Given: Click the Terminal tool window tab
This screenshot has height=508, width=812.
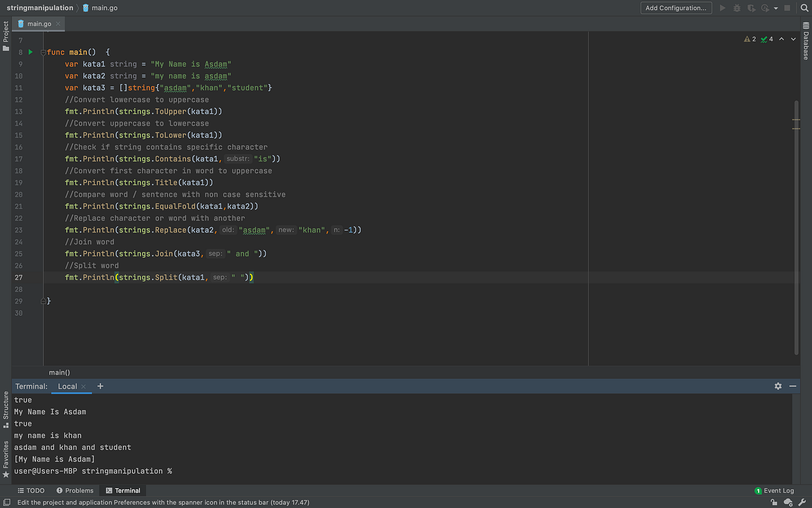Looking at the screenshot, I should click(123, 491).
